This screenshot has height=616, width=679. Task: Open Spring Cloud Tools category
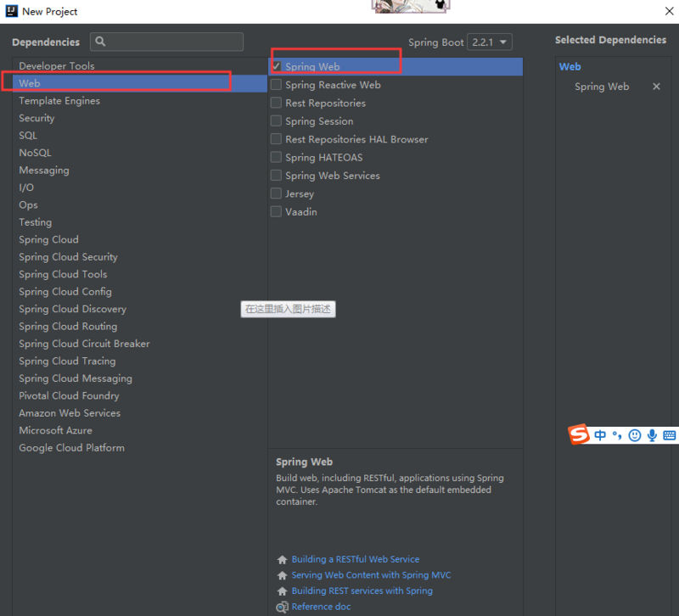(x=140, y=274)
